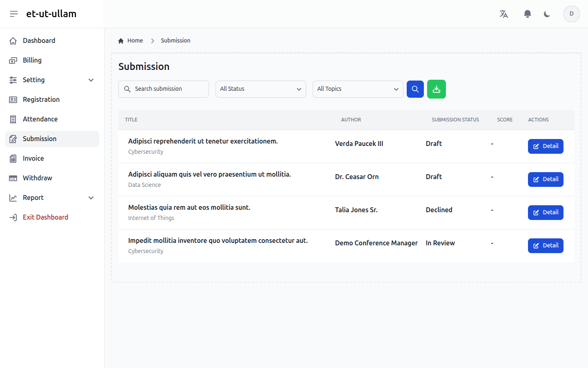588x368 pixels.
Task: Click 'Declined' status cell
Action: [x=439, y=210]
